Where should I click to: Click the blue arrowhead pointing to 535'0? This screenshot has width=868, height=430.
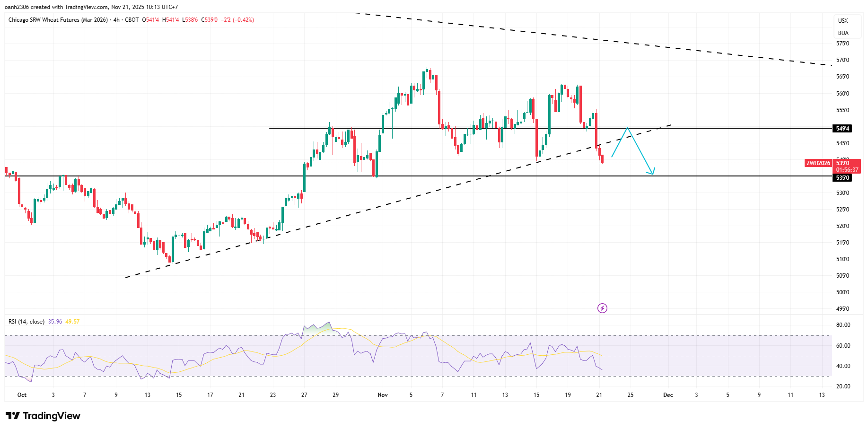pyautogui.click(x=652, y=173)
